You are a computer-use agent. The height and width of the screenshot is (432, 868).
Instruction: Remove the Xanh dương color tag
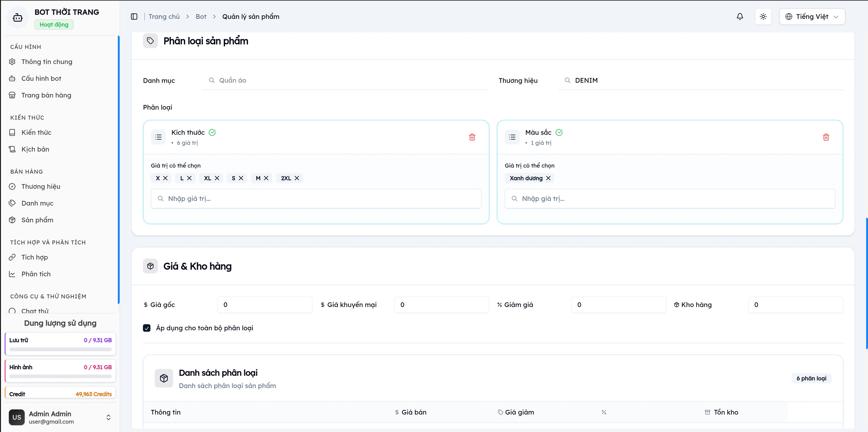coord(548,178)
